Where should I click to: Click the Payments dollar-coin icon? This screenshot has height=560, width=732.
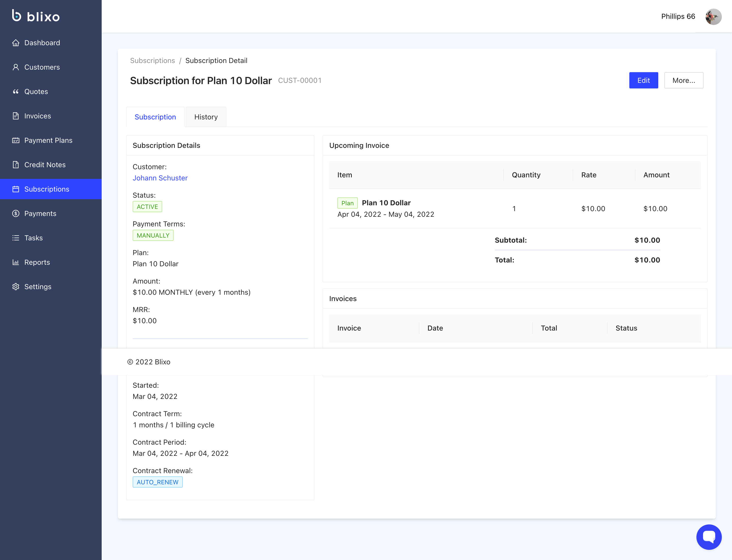(x=16, y=214)
